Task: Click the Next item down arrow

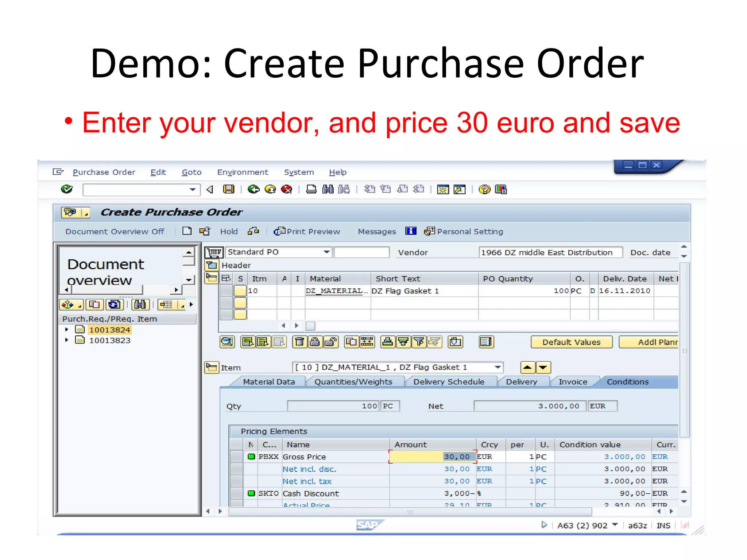Action: click(x=543, y=367)
